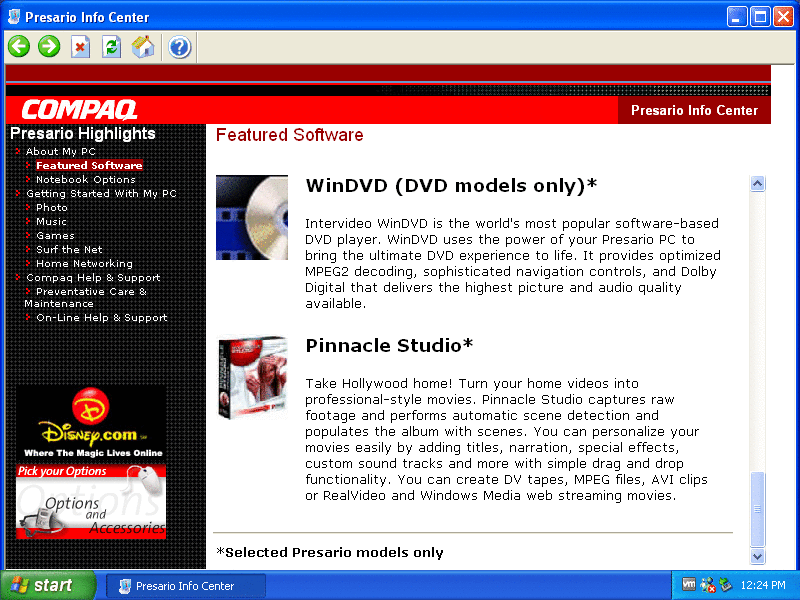Open About My PC in sidebar
800x600 pixels.
60,152
